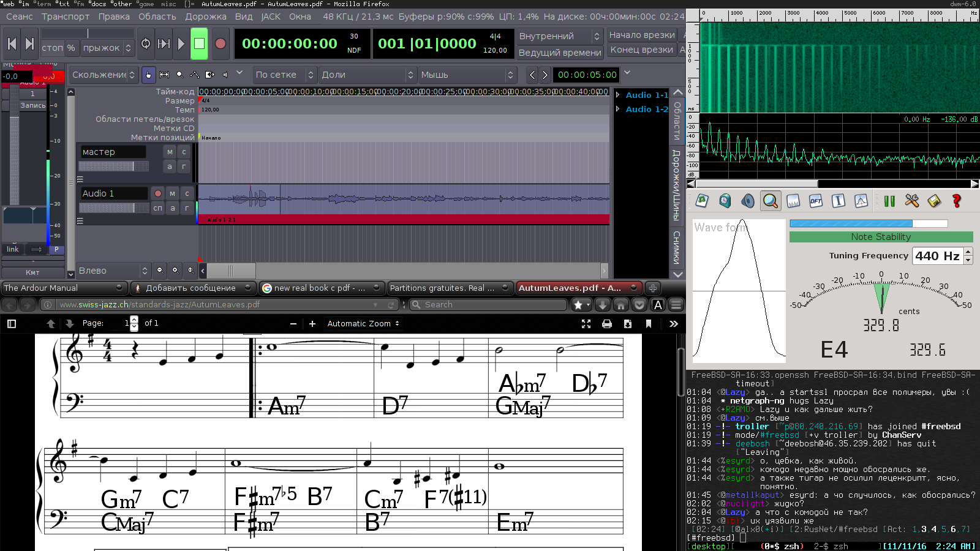Select the draw gain automation tool
This screenshot has height=551, width=980.
(x=195, y=75)
